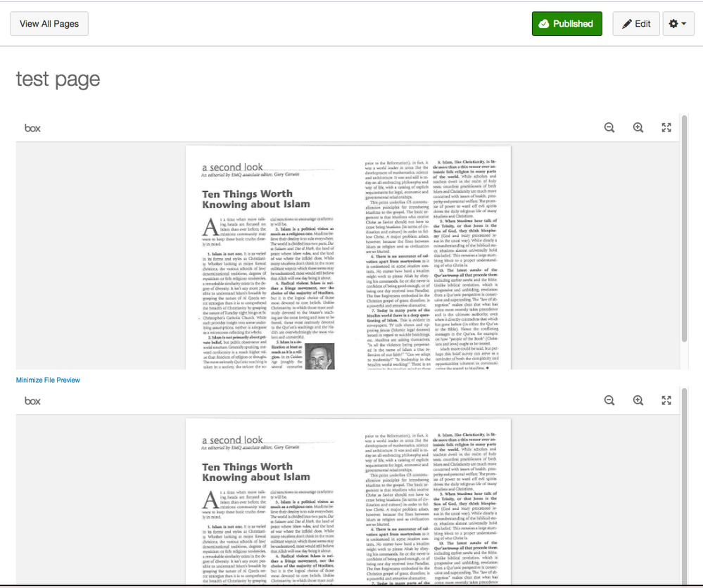Click the left article page in first preview
Screen dimensions: 703x588
click(267, 267)
